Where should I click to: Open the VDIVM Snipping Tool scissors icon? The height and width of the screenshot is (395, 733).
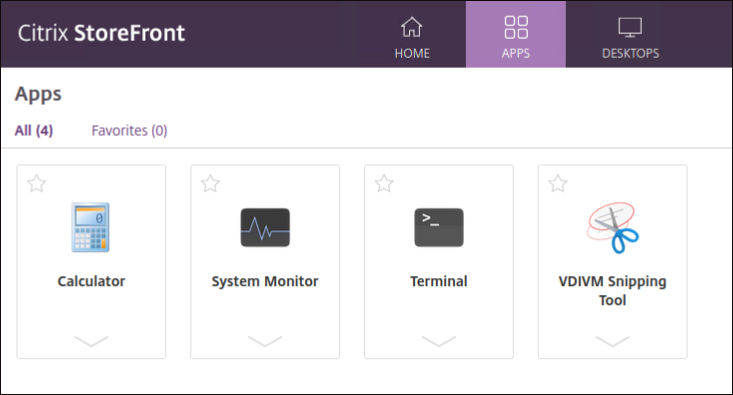[613, 228]
